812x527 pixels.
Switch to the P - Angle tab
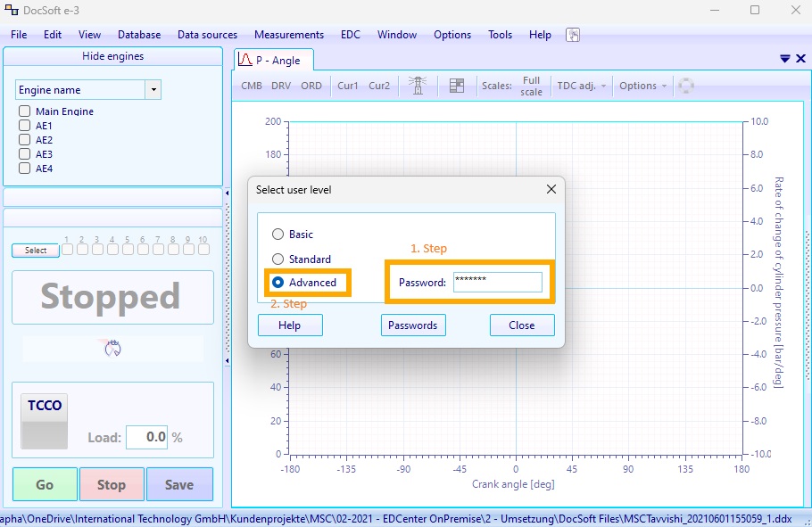[x=272, y=58]
